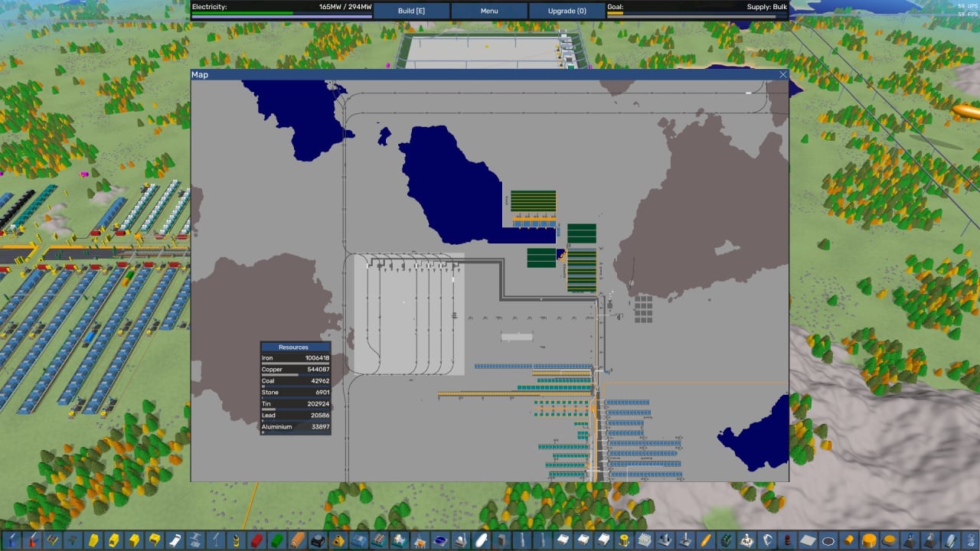Screen dimensions: 980x551
Task: Select the Iron resource row
Action: tap(296, 358)
